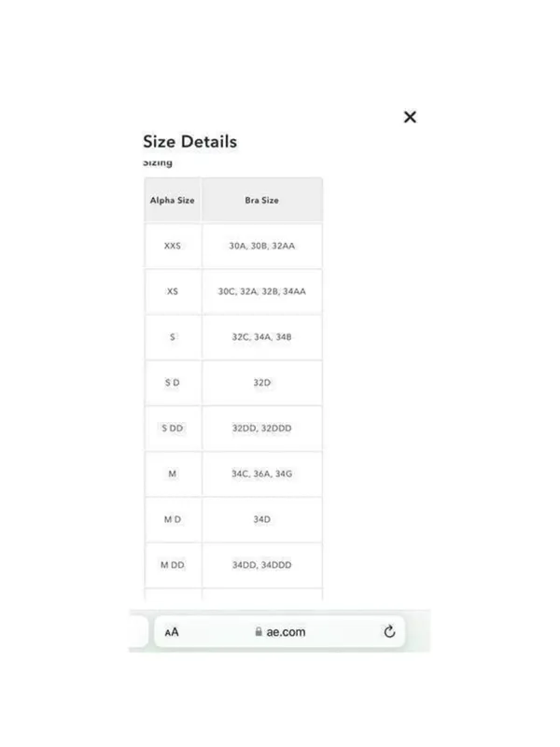Viewport: 560px width, 747px height.
Task: Select the 30A, 30B, 32AA cell
Action: (262, 246)
